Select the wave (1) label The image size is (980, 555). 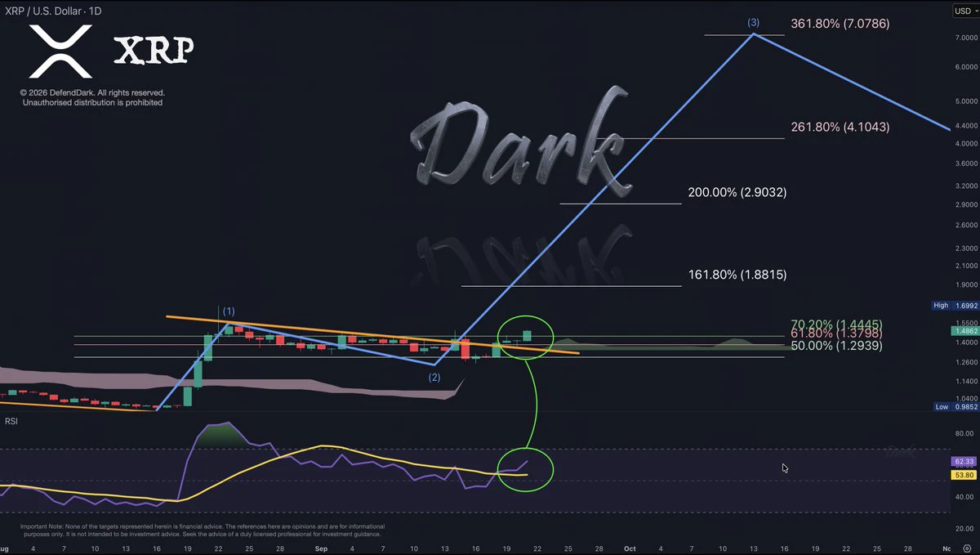pos(229,311)
